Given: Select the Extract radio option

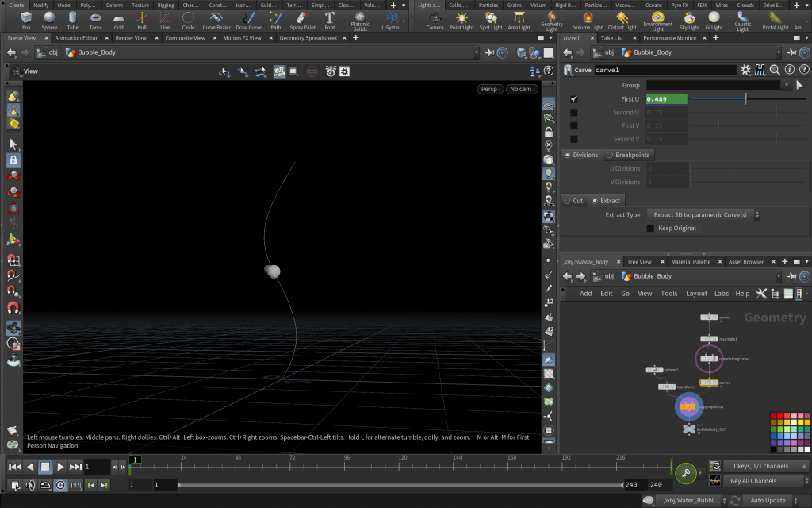Looking at the screenshot, I should tap(606, 201).
